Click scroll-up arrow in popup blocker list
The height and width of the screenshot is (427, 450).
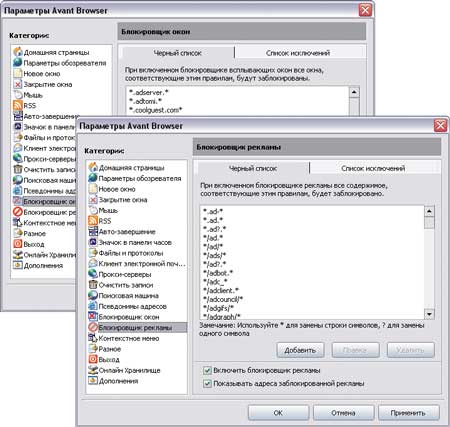coord(354,92)
